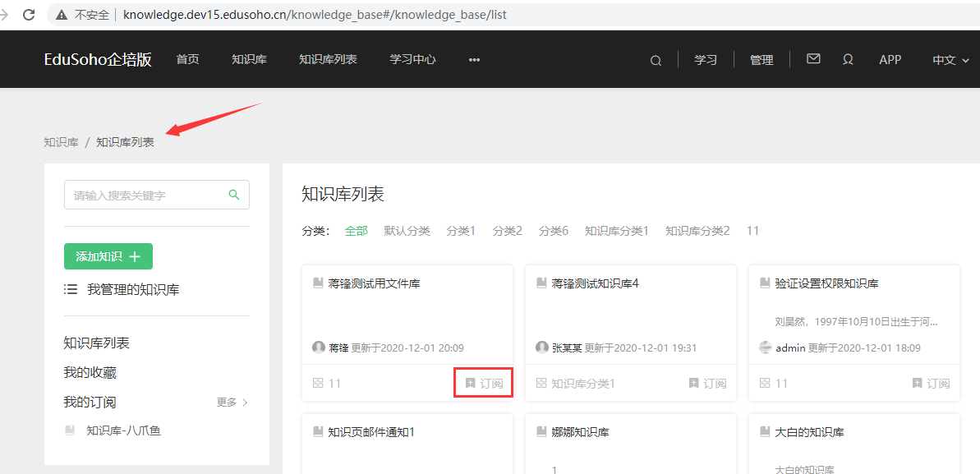980x474 pixels.
Task: Open 知识库列表 in top navigation
Action: [x=328, y=59]
